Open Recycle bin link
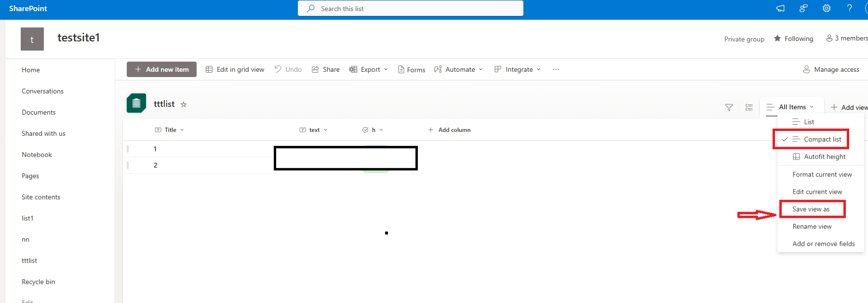Viewport: 868px width, 303px height. (38, 282)
